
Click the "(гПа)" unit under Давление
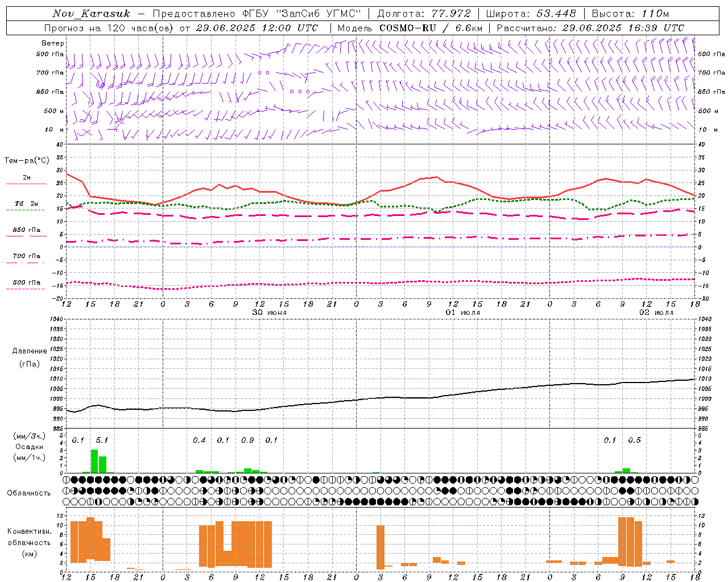[x=30, y=364]
